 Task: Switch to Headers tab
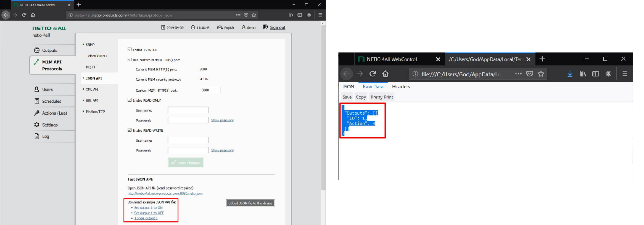(x=401, y=86)
